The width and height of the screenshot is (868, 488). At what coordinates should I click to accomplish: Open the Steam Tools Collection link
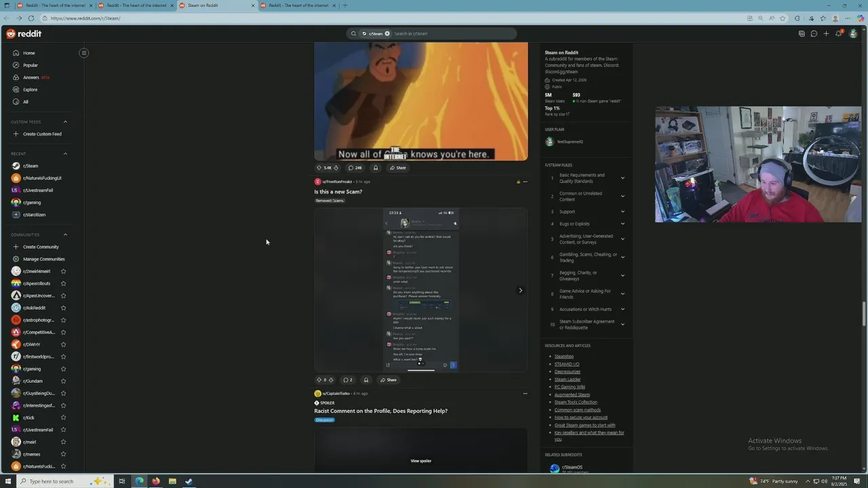pos(576,402)
